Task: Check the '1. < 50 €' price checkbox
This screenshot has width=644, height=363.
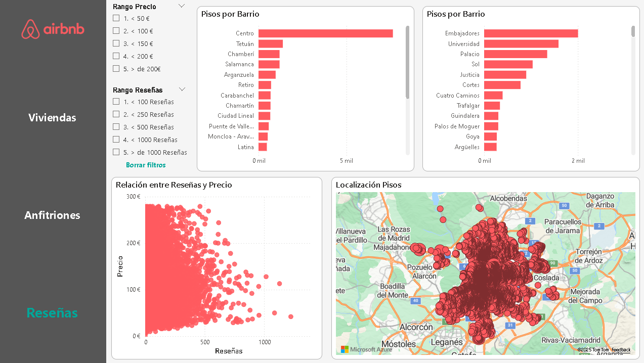Action: tap(116, 18)
